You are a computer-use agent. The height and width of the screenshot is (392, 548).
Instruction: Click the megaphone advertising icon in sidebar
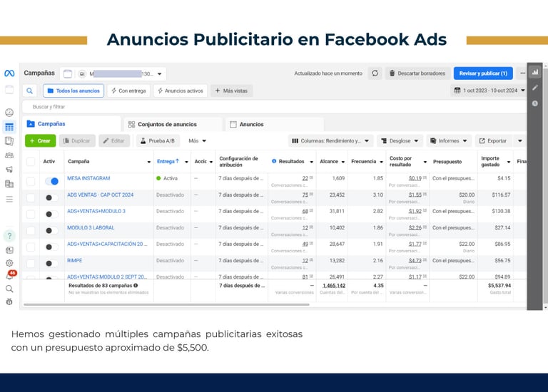(9, 170)
